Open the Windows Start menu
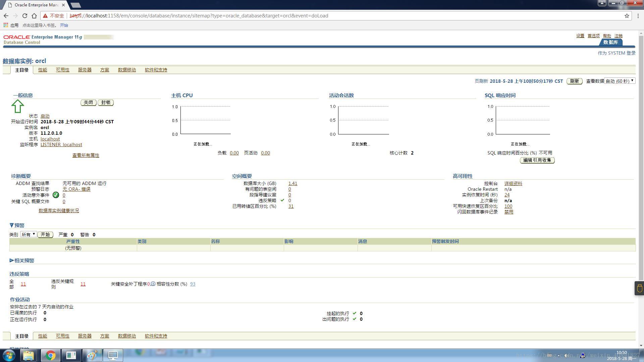This screenshot has height=362, width=644. pyautogui.click(x=9, y=355)
